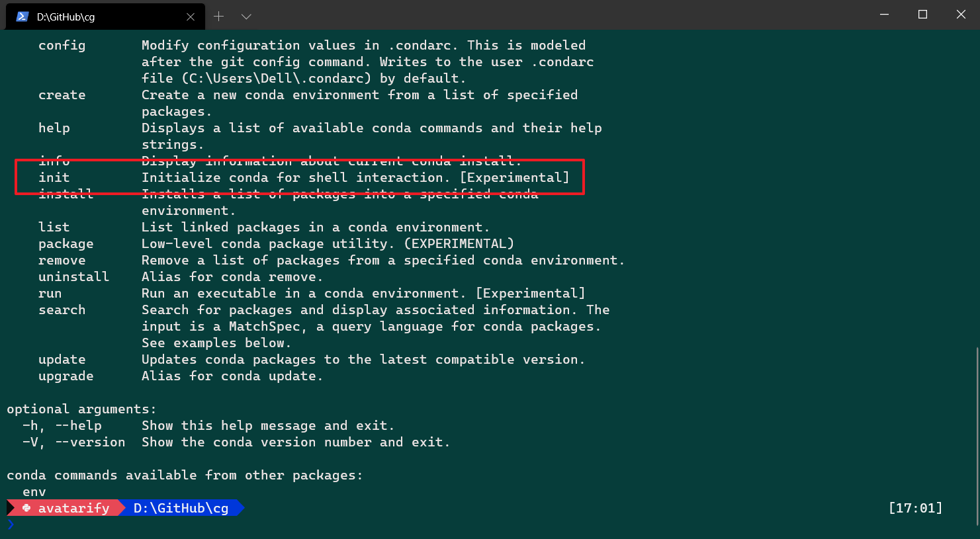
Task: Open a new tab using the plus icon
Action: [218, 16]
